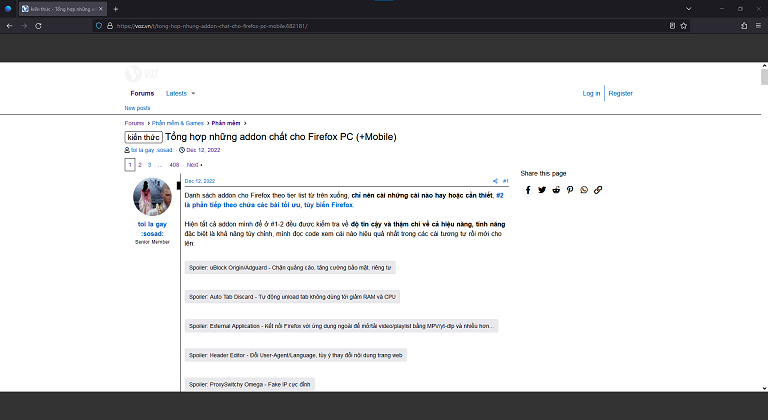Open the Firefox application menu
This screenshot has height=420, width=768.
(x=758, y=25)
